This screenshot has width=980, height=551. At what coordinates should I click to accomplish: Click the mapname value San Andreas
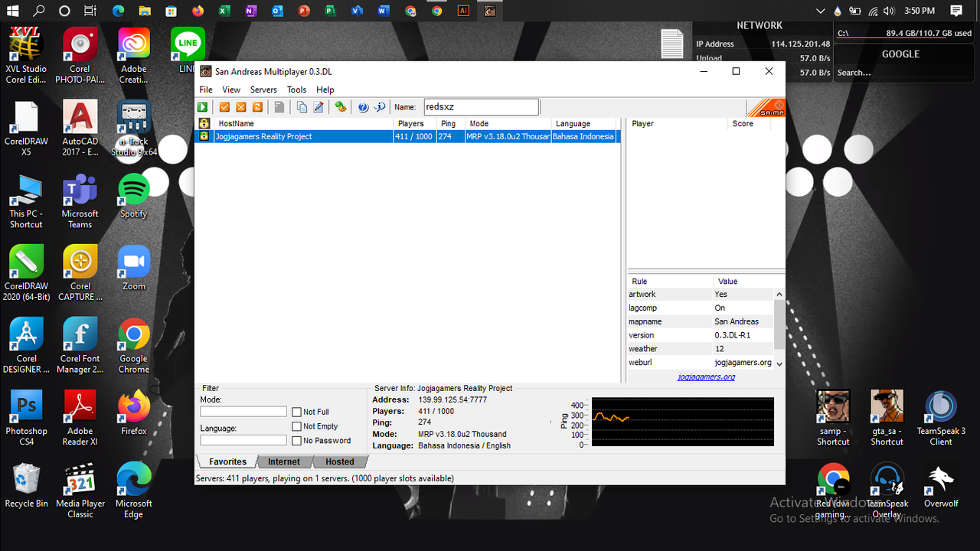point(737,321)
